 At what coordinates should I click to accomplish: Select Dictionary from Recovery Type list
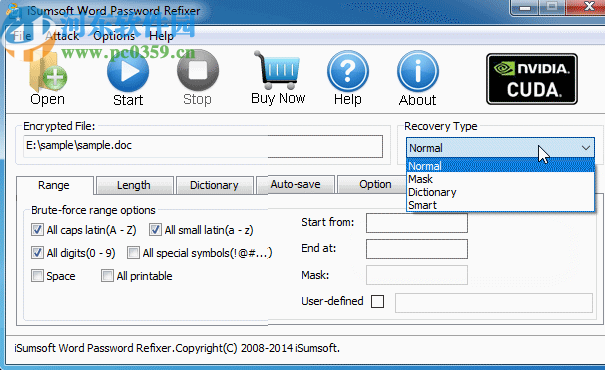tap(500, 192)
